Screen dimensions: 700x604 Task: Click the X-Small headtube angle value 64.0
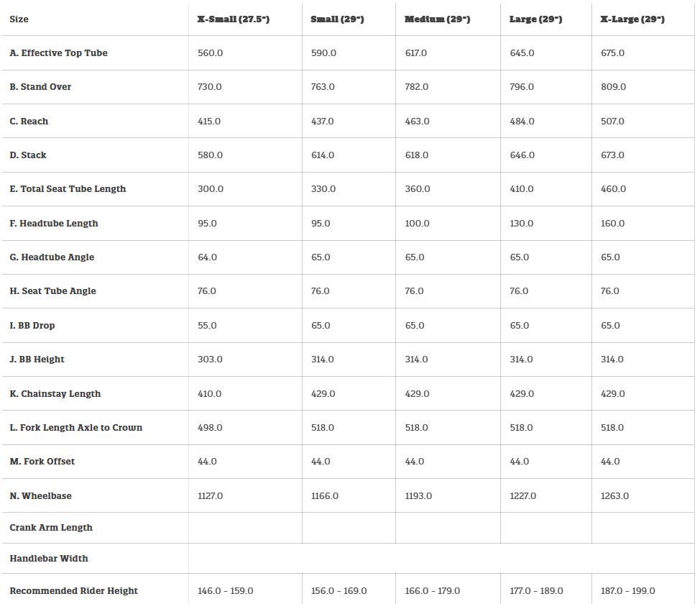(207, 257)
